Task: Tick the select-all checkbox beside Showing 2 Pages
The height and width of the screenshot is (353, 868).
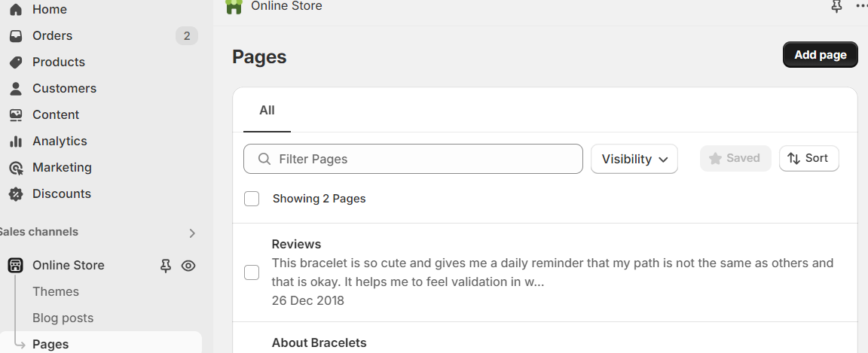Action: click(x=252, y=199)
